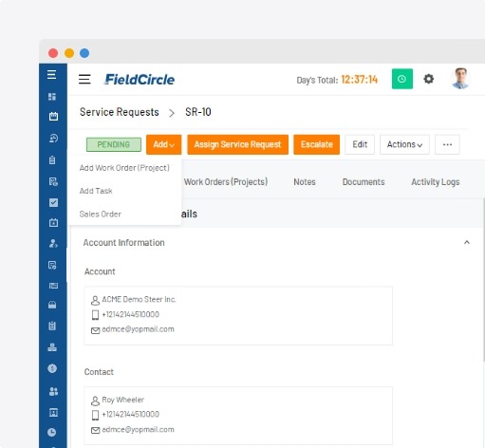
Task: Click contact name Roy Wheeler
Action: pos(122,400)
